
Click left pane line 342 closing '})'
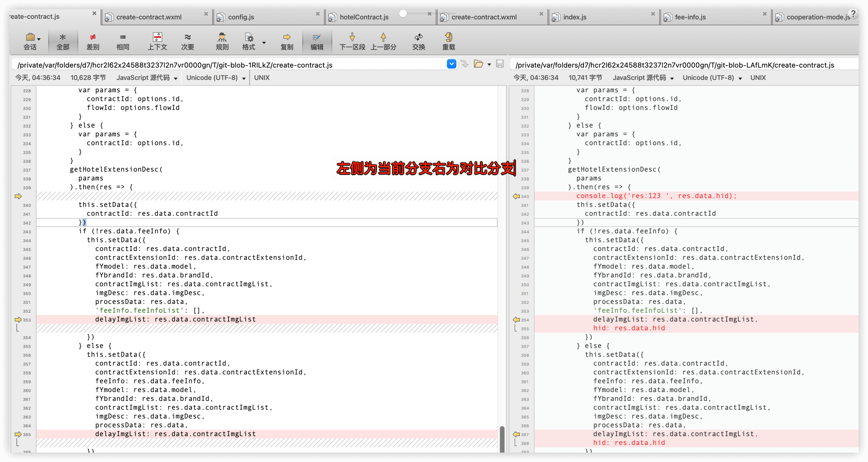coord(83,222)
